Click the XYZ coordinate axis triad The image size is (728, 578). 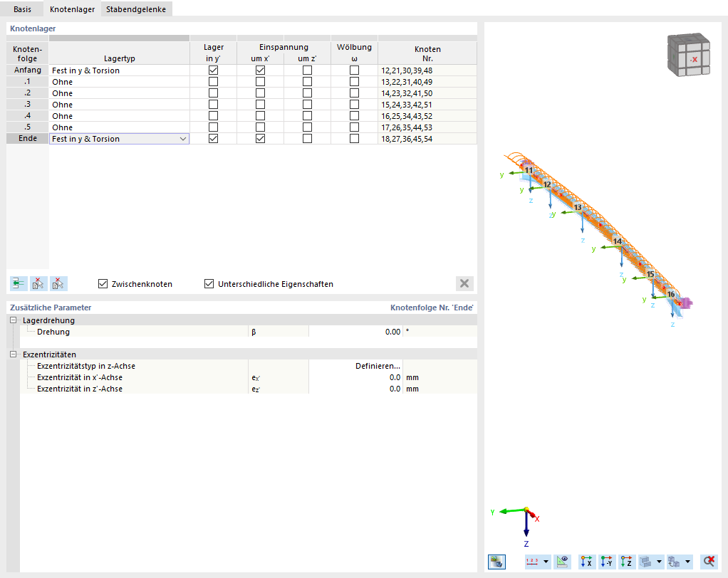(x=515, y=527)
